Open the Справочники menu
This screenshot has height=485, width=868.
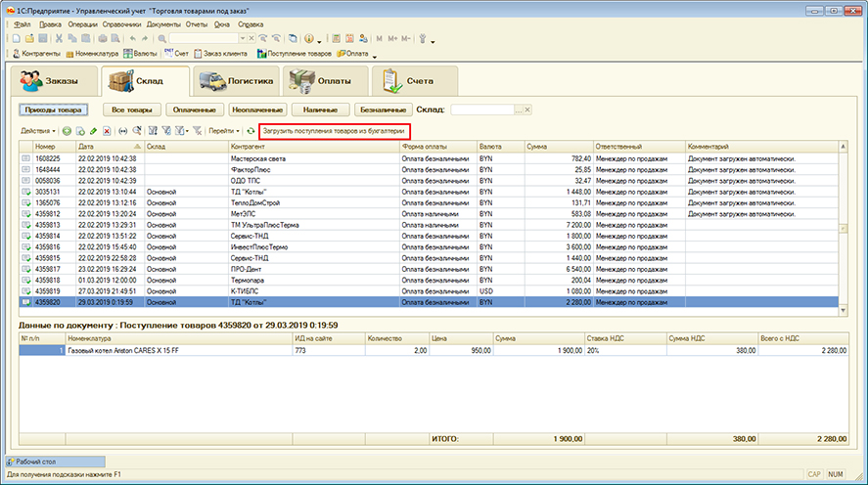click(x=120, y=22)
